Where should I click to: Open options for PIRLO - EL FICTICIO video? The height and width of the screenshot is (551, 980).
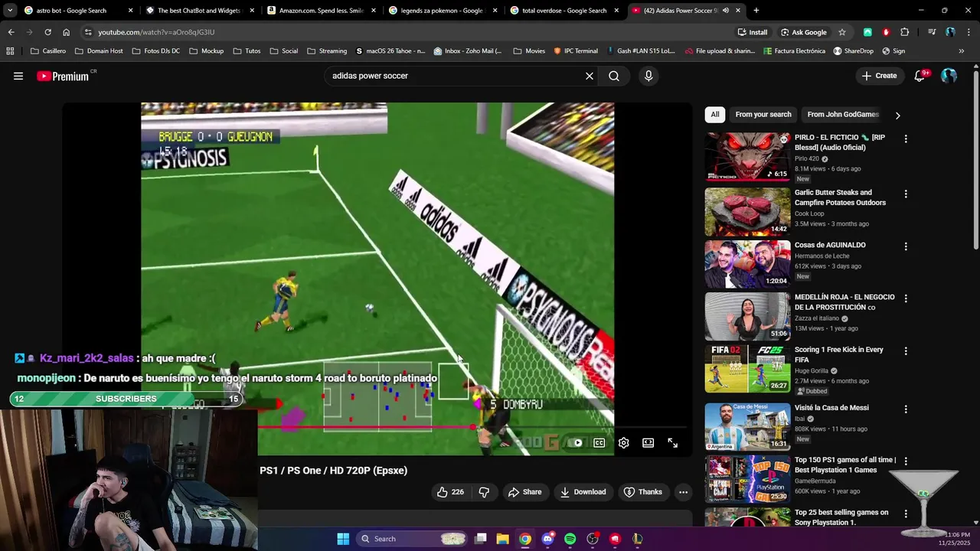point(906,139)
